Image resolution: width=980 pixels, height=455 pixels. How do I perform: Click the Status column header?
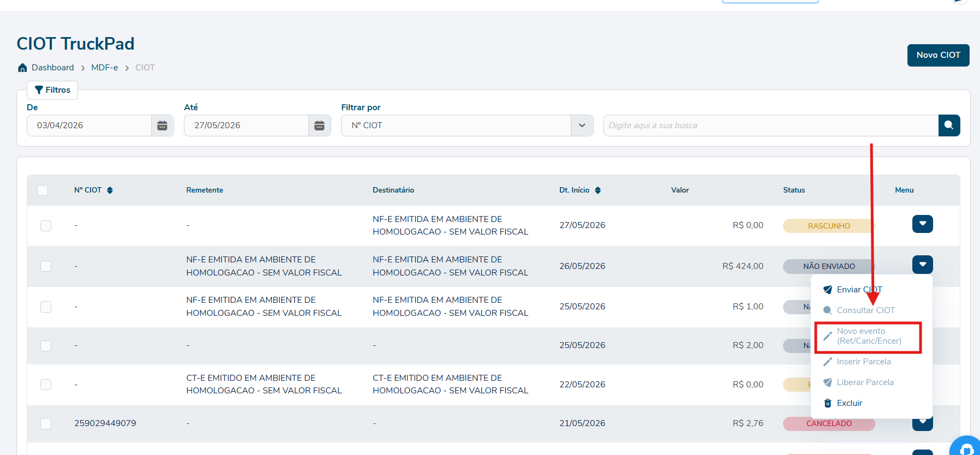794,190
